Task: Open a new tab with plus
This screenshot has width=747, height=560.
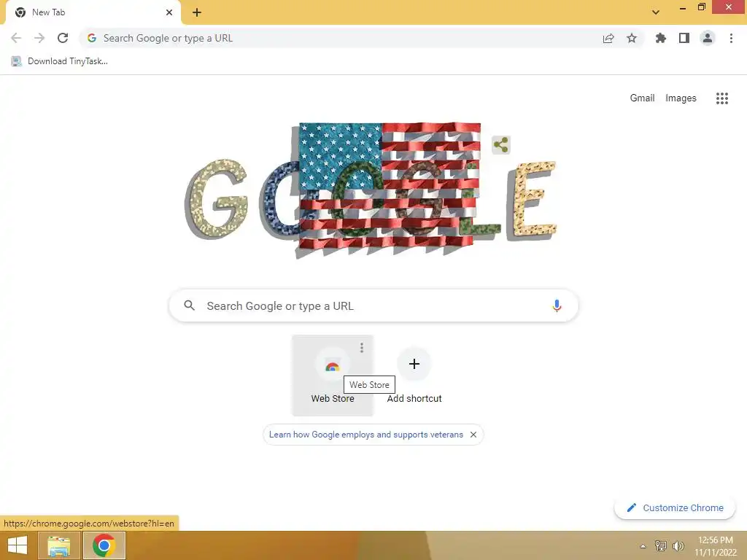Action: coord(197,12)
